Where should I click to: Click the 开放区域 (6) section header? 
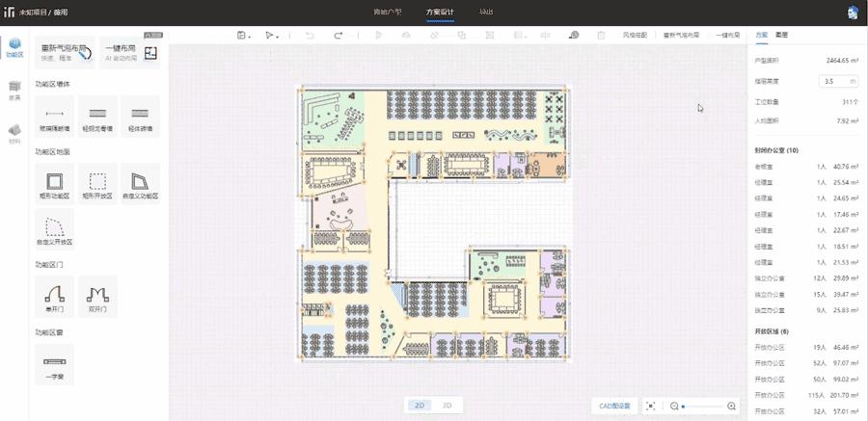pos(772,331)
